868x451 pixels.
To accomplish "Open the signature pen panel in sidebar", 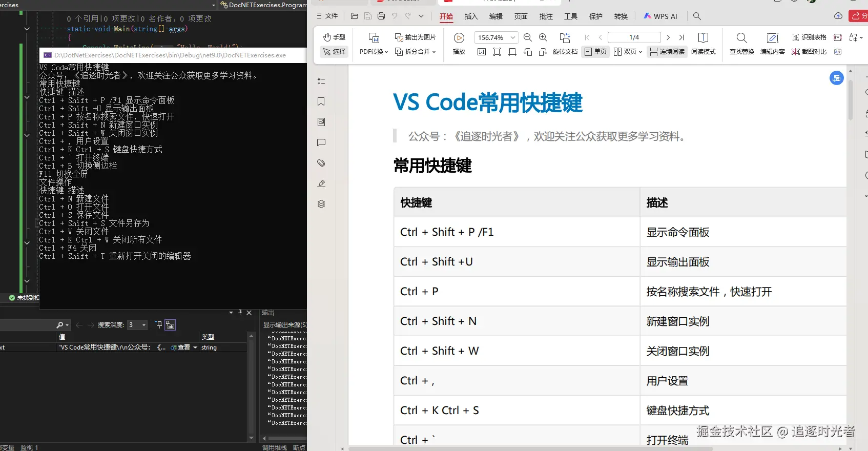I will (x=321, y=183).
